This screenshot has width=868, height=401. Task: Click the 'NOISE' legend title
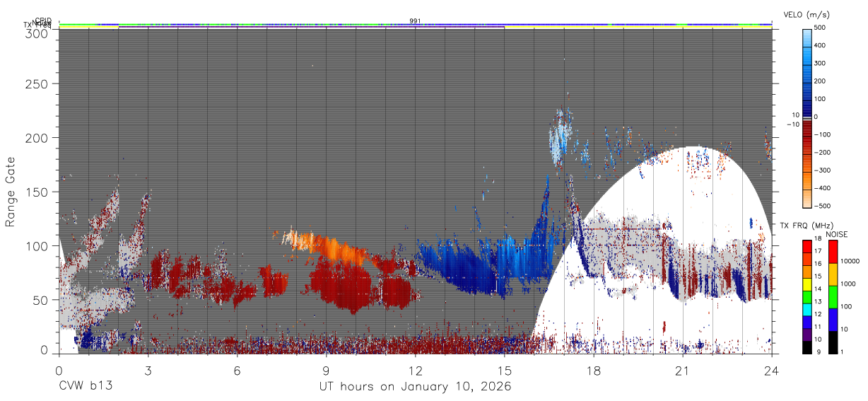pyautogui.click(x=835, y=234)
